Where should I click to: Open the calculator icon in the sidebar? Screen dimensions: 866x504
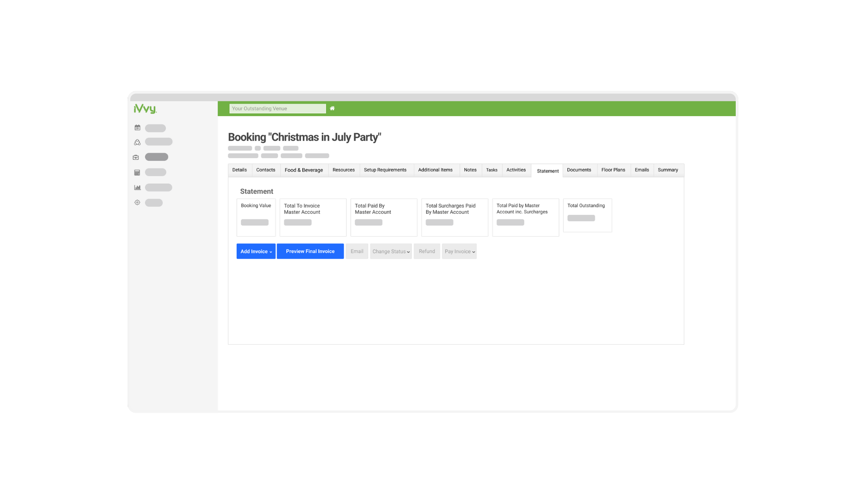[x=137, y=172]
